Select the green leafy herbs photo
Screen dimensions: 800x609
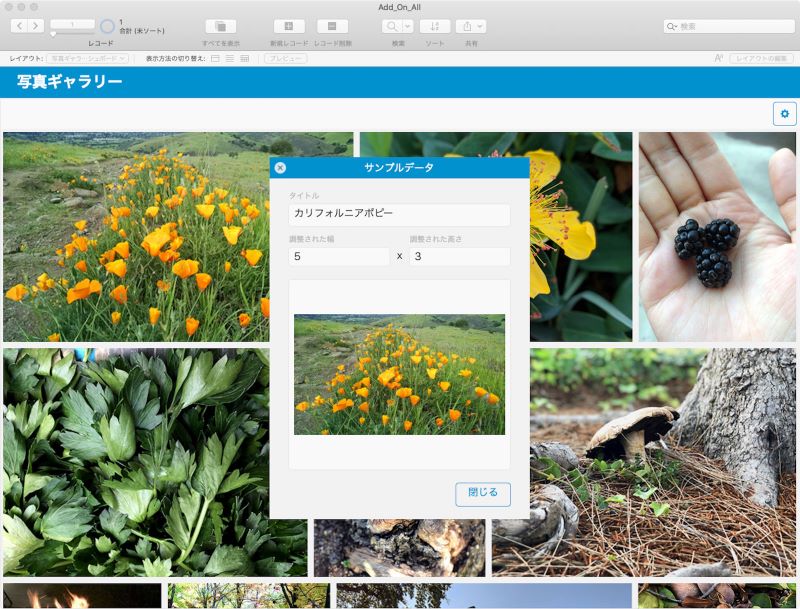coord(136,463)
